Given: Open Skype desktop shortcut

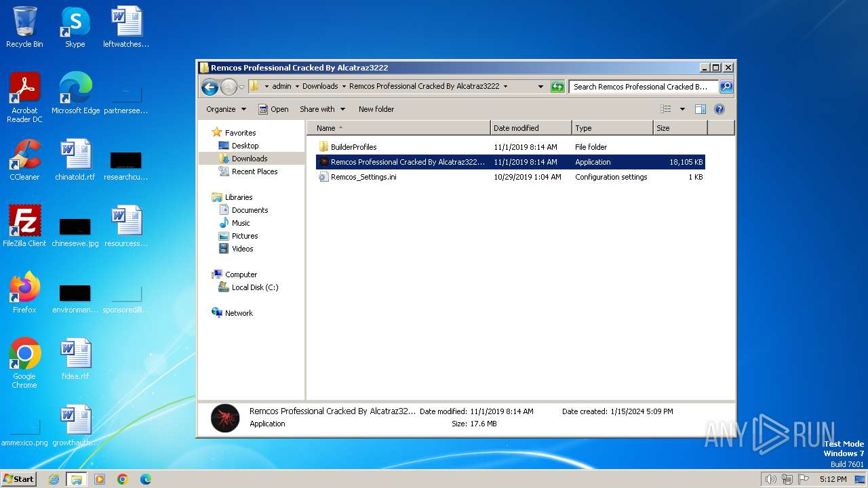Looking at the screenshot, I should (x=75, y=27).
